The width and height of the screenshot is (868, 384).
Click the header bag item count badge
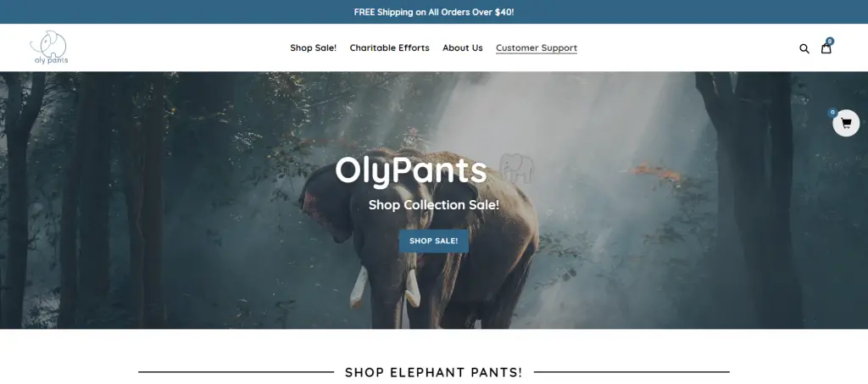point(830,41)
